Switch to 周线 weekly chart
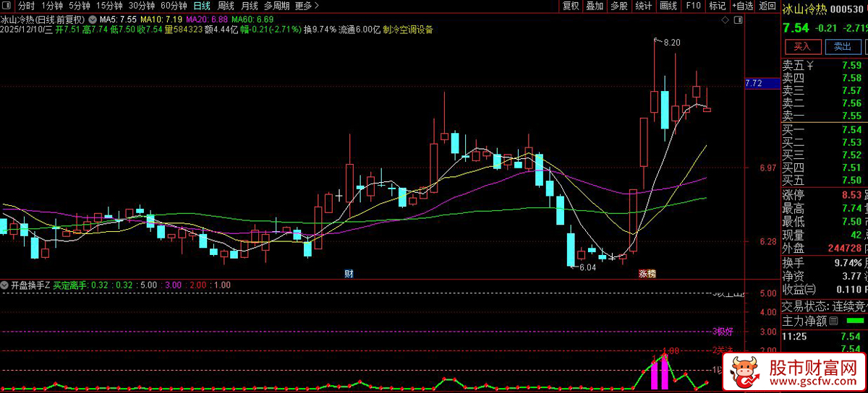Screen dimensions: 868x393 point(226,6)
